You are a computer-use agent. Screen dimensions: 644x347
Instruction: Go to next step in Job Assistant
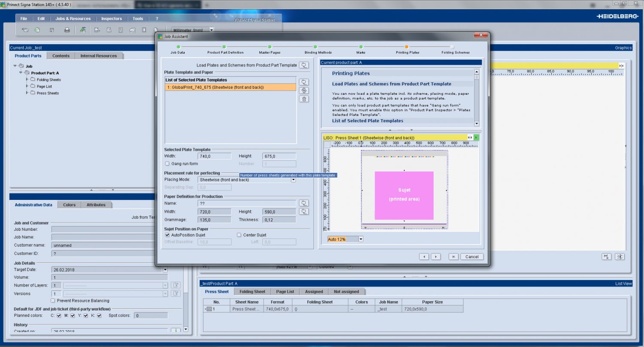(x=436, y=256)
